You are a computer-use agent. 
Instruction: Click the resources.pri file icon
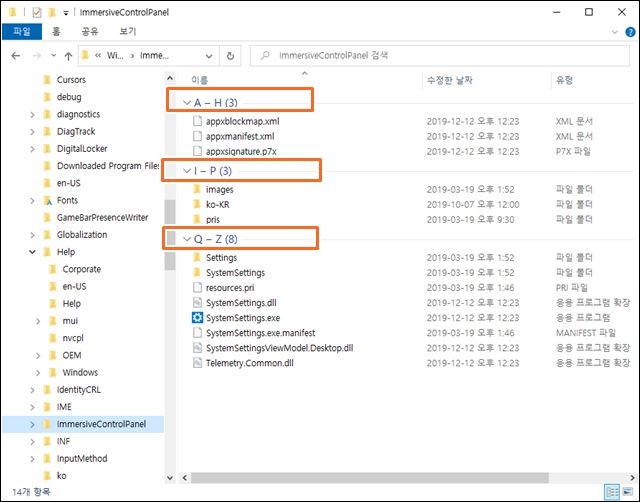tap(197, 287)
